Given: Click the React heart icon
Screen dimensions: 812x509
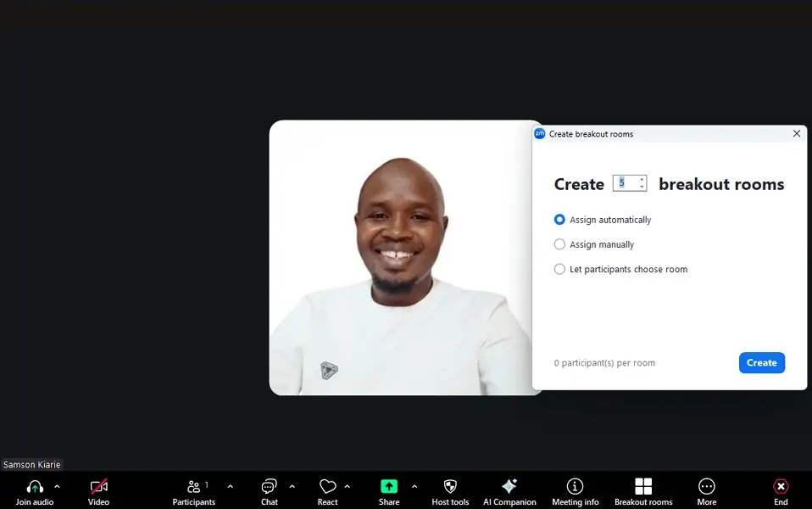Looking at the screenshot, I should 327,487.
